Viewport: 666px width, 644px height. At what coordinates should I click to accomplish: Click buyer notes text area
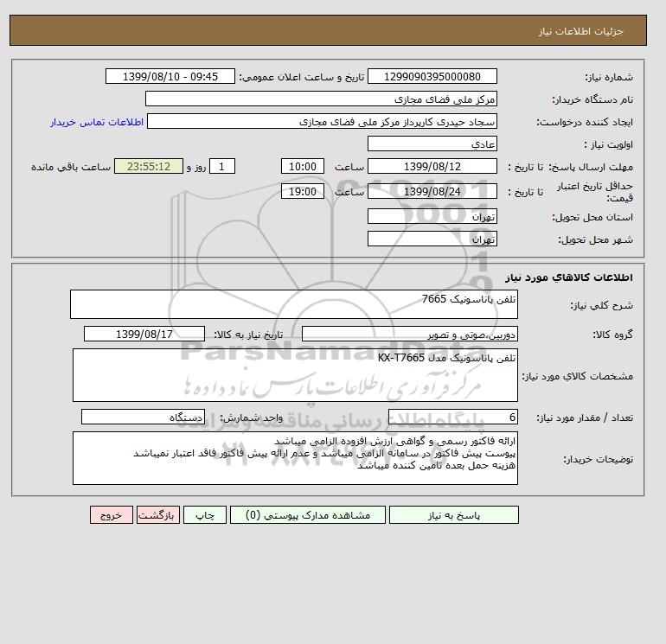[295, 458]
